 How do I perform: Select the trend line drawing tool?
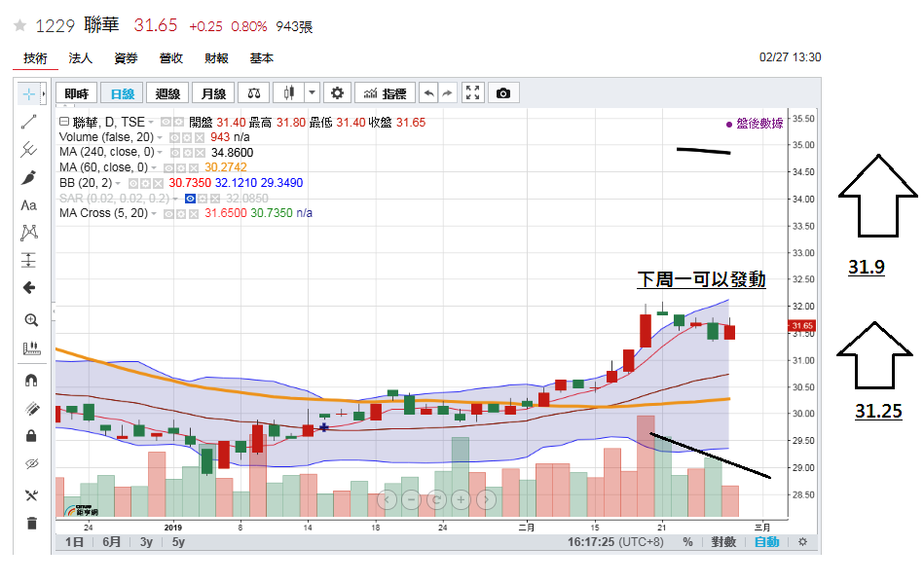coord(28,122)
